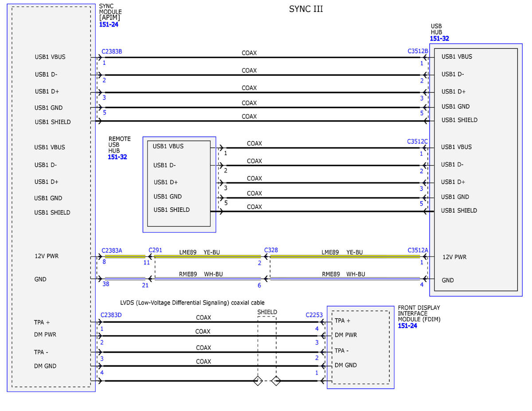Click RME89 WH-BU between C328 and C3512A
The height and width of the screenshot is (411, 532).
click(344, 274)
